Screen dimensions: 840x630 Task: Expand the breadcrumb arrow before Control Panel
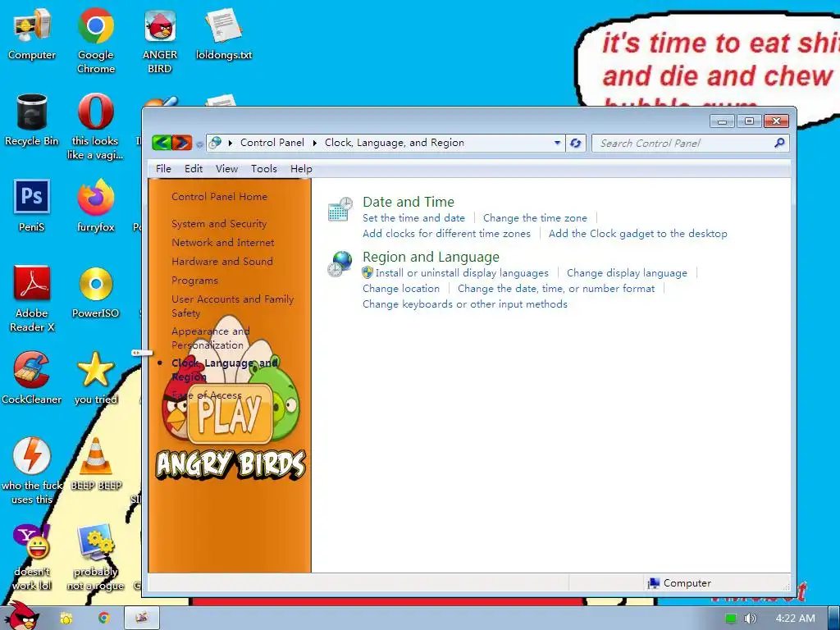[231, 143]
